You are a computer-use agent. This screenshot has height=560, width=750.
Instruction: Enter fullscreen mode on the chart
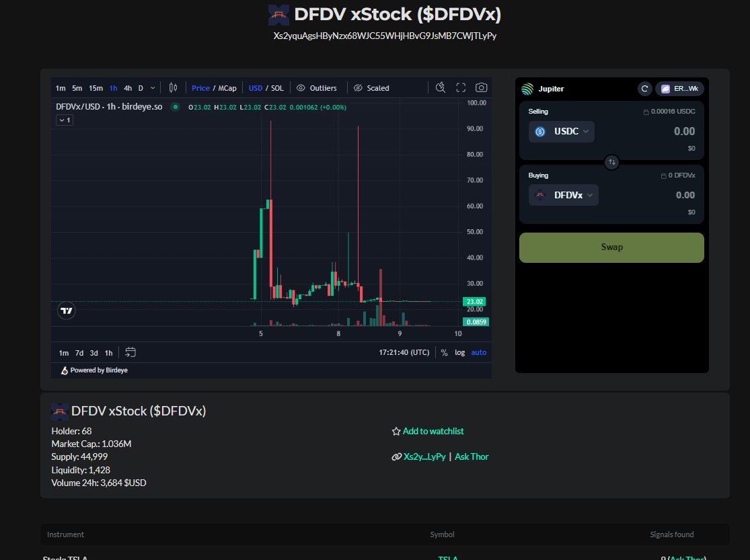461,87
